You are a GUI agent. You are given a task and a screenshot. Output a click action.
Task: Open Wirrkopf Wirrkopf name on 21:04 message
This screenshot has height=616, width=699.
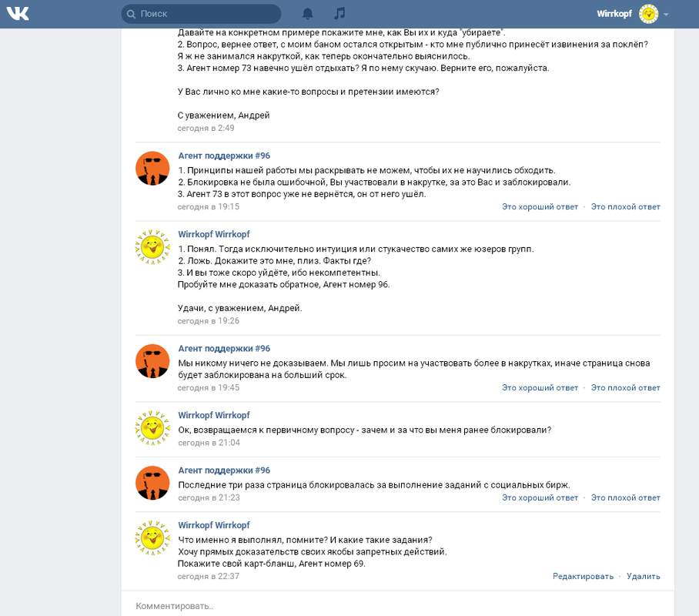pos(214,415)
